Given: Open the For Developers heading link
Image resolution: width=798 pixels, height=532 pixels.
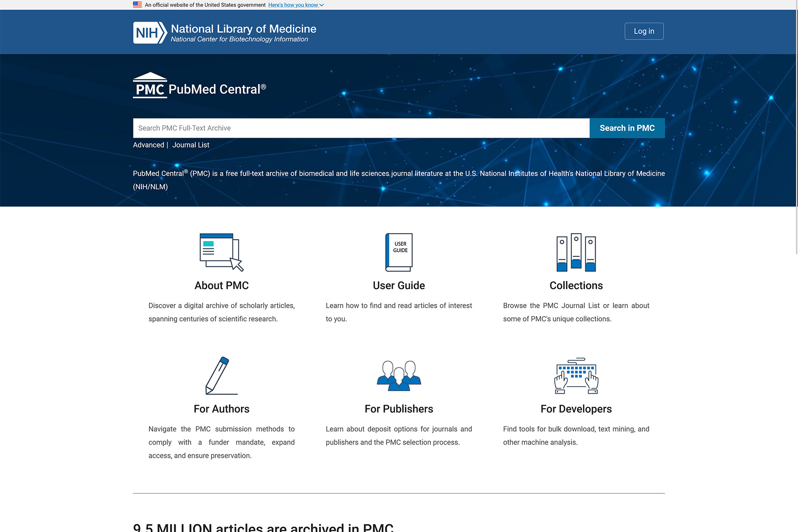Looking at the screenshot, I should pos(576,409).
